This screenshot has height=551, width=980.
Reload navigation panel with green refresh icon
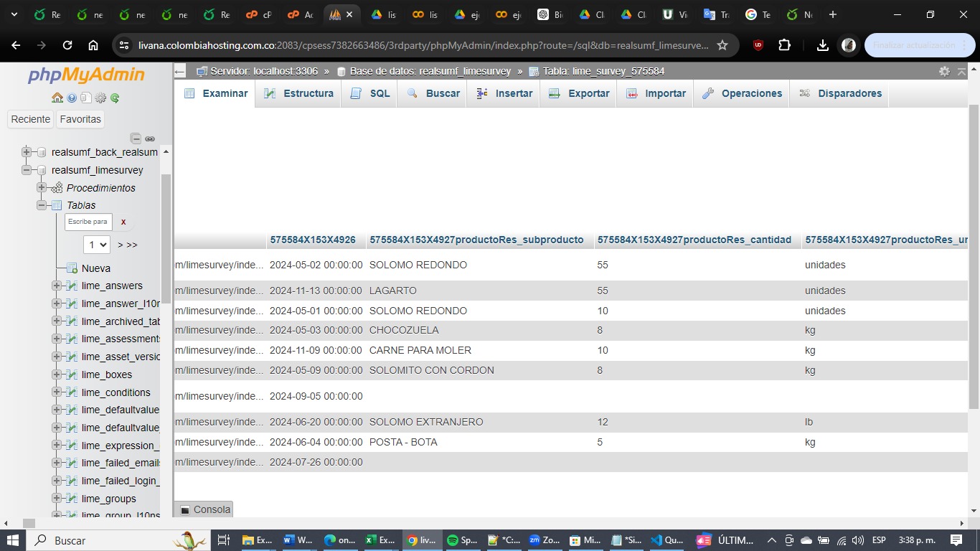(115, 98)
